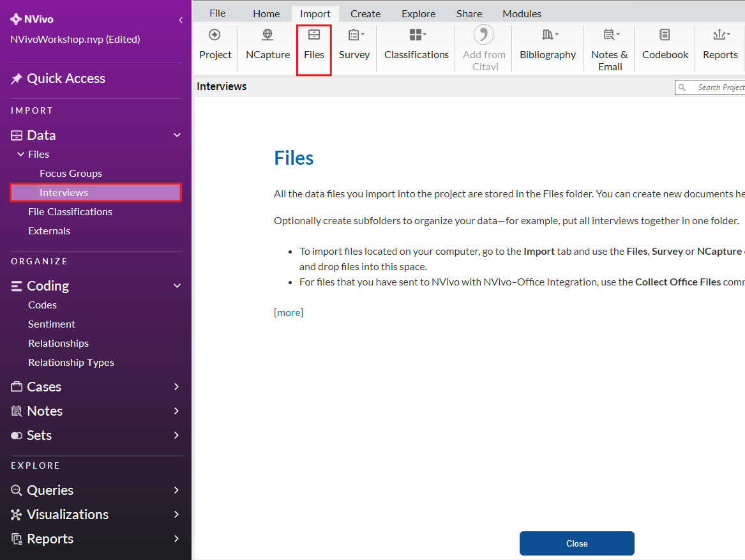Click the search magnifier icon
Viewport: 745px width, 560px height.
click(x=682, y=87)
